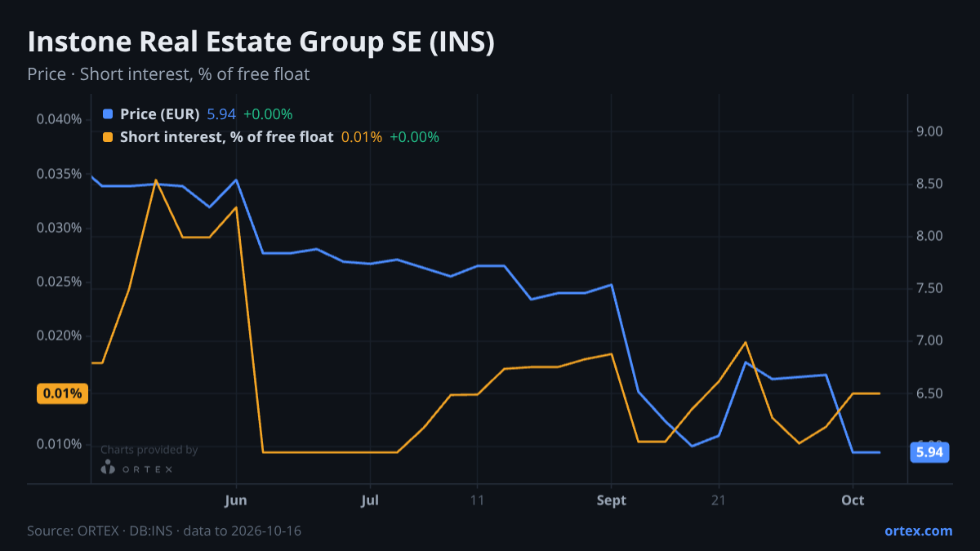The image size is (980, 551).
Task: Click the 0.010% left axis label
Action: click(60, 444)
